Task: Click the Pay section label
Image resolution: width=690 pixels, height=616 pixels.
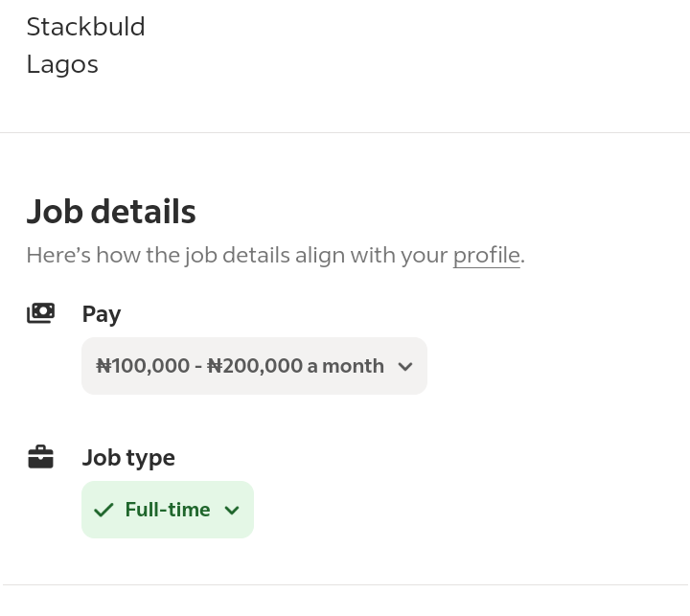Action: [102, 314]
